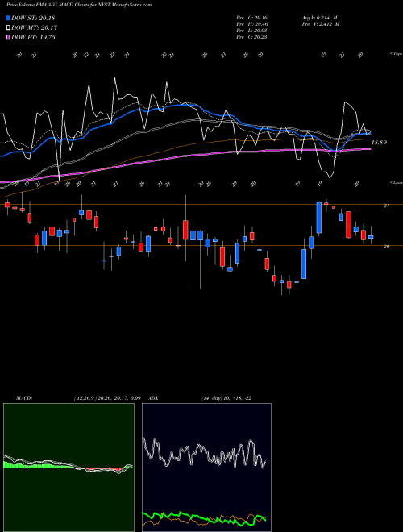The width and height of the screenshot is (403, 532).
Task: Click the Avg V: 0.214 M value
Action: click(x=319, y=18)
